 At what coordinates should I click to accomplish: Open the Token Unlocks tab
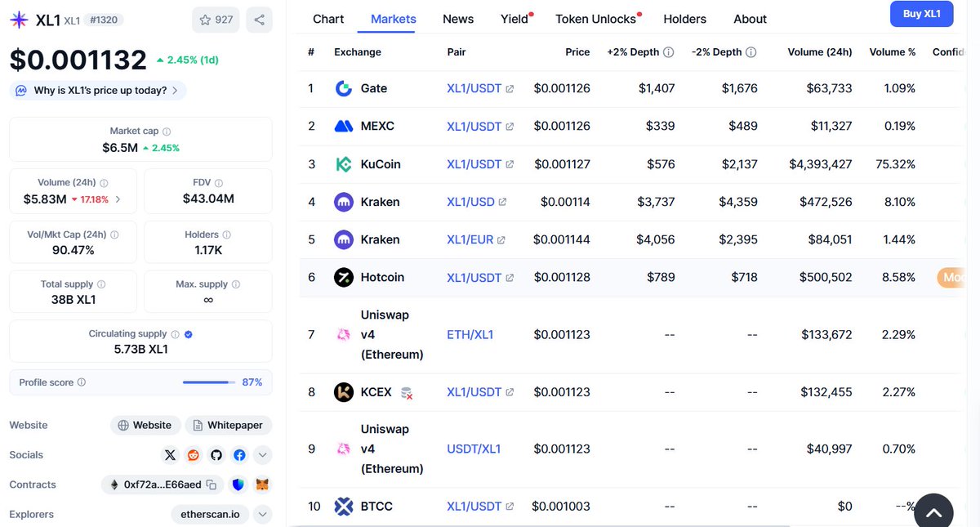[x=595, y=19]
